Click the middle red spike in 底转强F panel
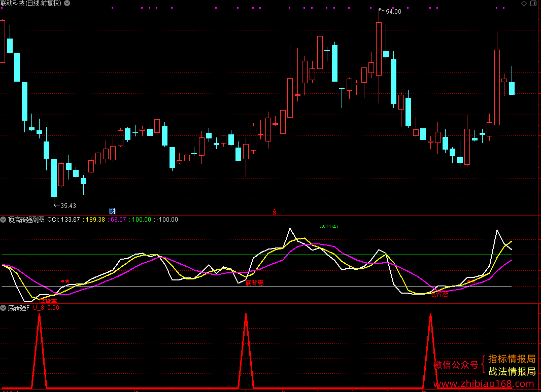The image size is (541, 392). [x=246, y=351]
